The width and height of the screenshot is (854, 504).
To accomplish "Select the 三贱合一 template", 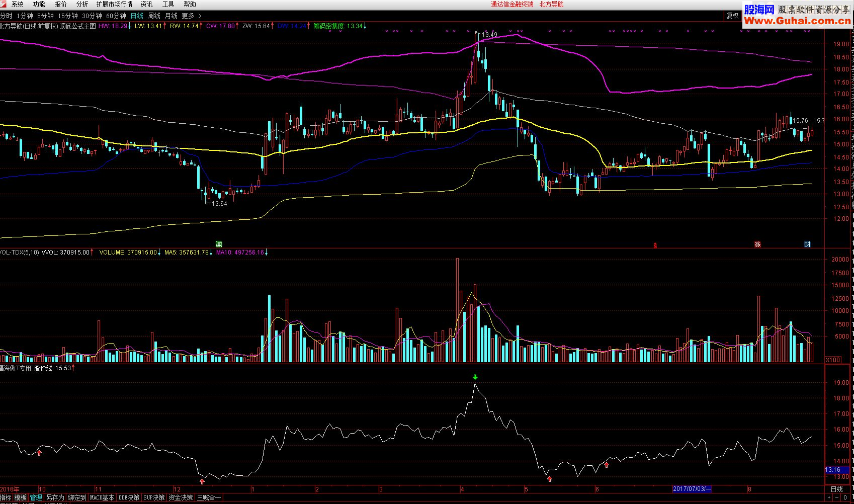I will coord(209,497).
